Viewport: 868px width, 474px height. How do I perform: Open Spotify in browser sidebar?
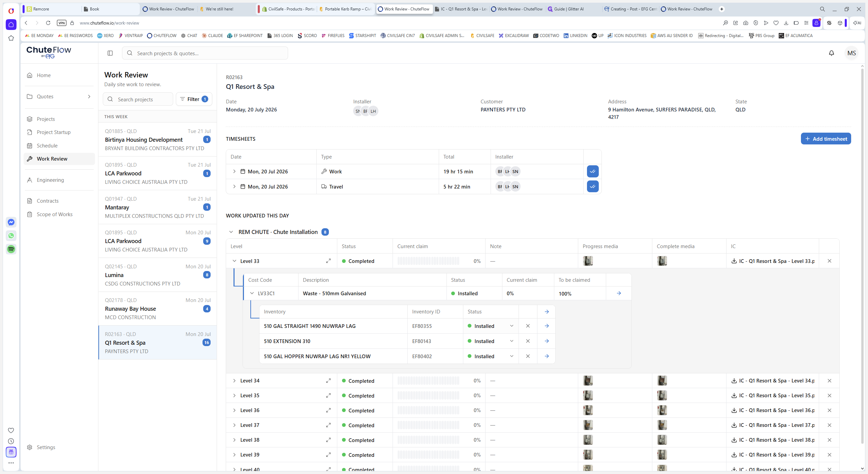pos(11,249)
